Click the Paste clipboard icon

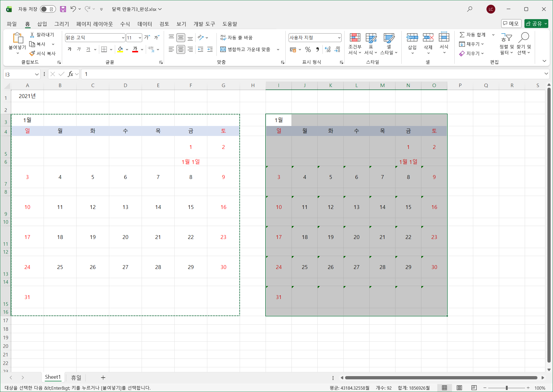18,38
